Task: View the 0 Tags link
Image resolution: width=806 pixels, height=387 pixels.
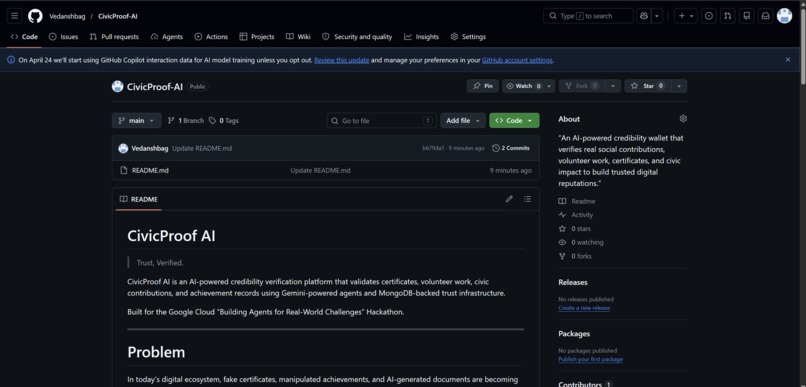Action: pyautogui.click(x=224, y=121)
